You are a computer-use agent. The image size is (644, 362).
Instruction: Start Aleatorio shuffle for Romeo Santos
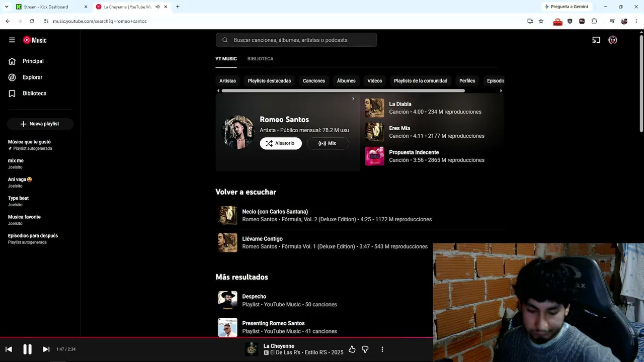[281, 143]
